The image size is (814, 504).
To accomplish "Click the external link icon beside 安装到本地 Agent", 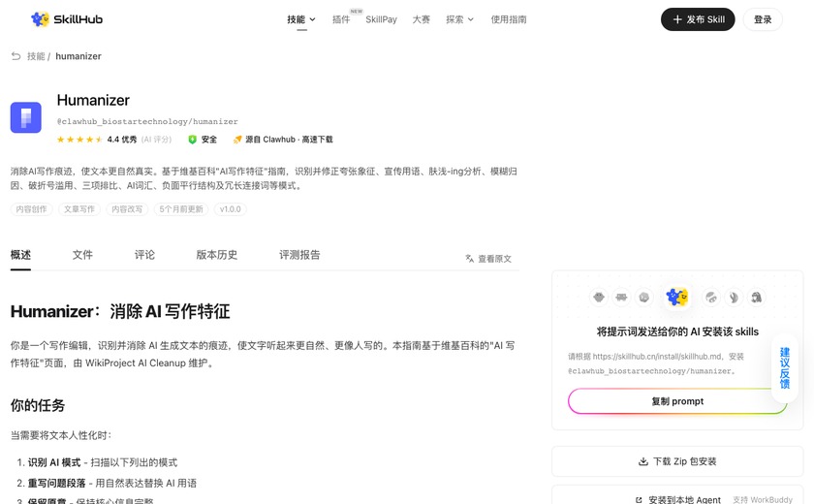I will tap(639, 500).
